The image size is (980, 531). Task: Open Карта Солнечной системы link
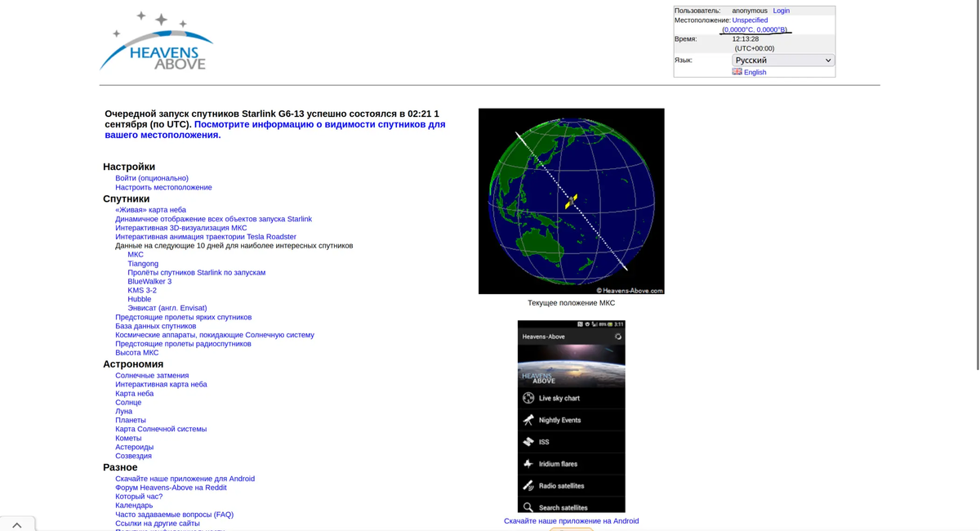(161, 429)
